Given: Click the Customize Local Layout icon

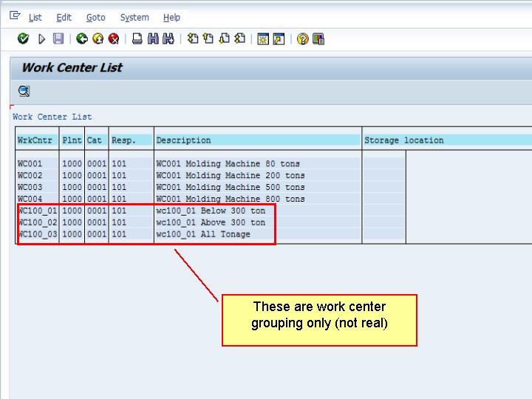Looking at the screenshot, I should tap(318, 39).
